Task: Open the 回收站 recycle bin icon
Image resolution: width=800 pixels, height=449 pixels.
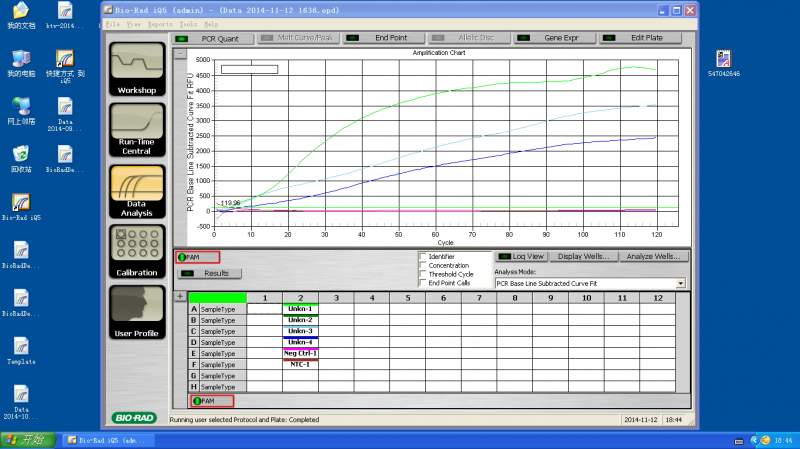Action: click(21, 159)
